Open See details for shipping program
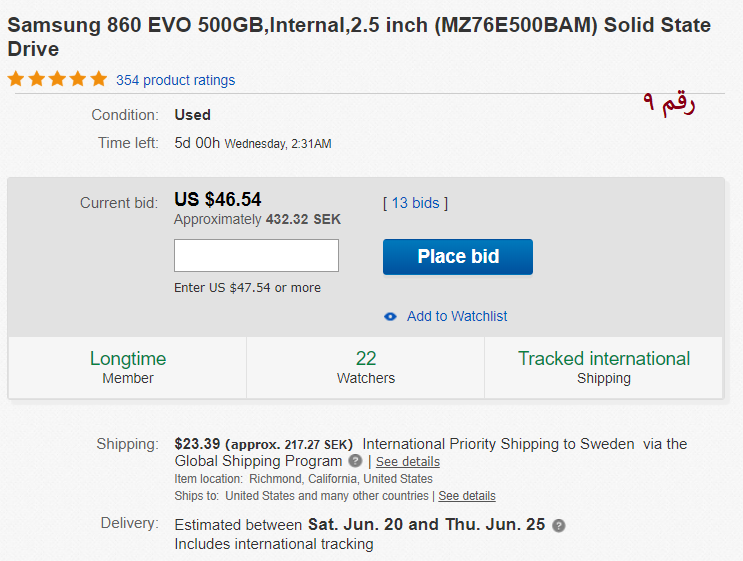The width and height of the screenshot is (743, 561). click(x=408, y=462)
